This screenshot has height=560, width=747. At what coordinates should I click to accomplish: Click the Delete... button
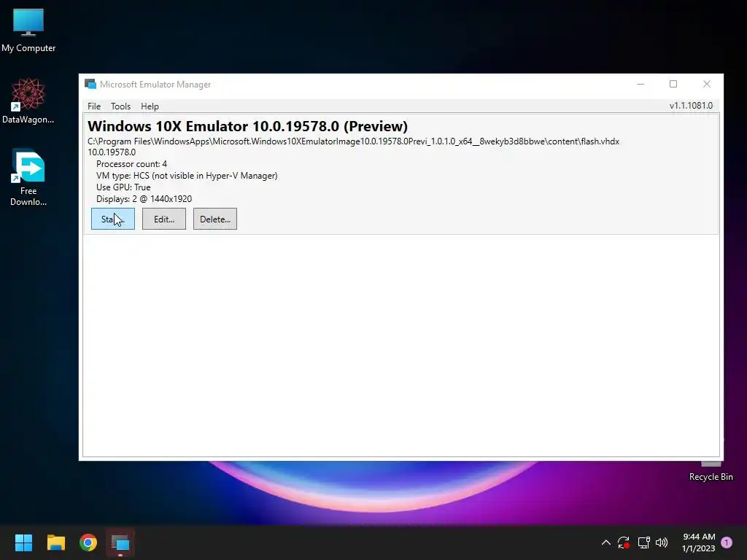tap(215, 219)
